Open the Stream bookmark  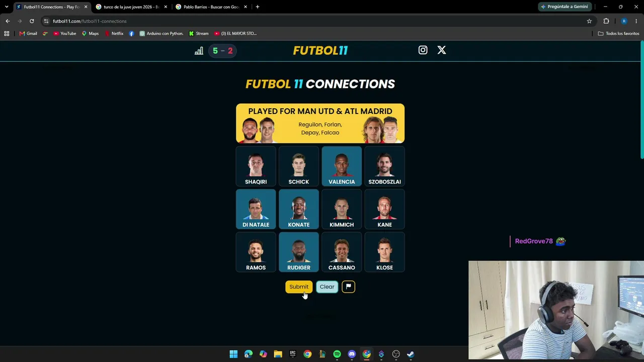coord(199,34)
